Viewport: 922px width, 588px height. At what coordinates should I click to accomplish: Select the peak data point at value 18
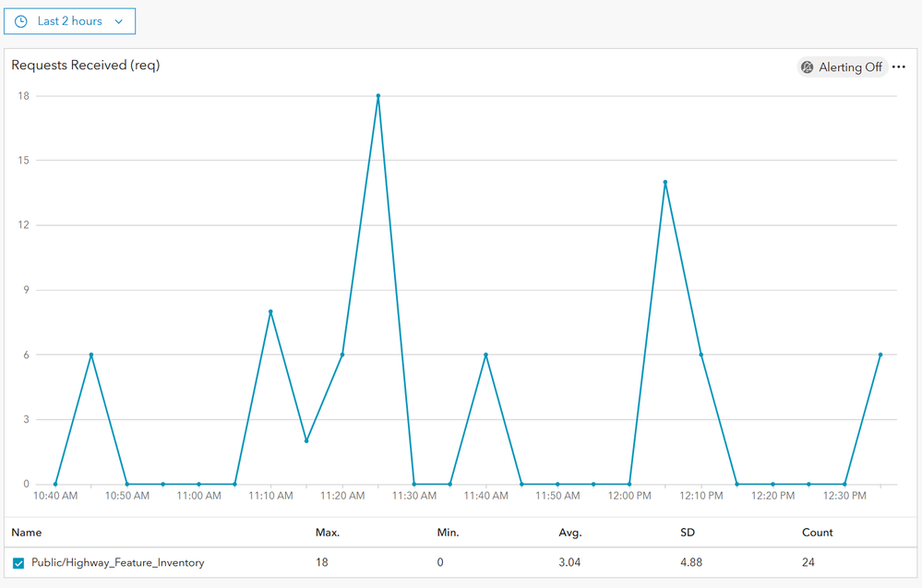(378, 96)
